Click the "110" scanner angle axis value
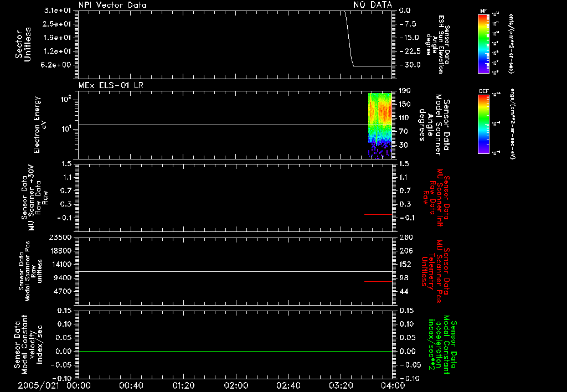 click(405, 118)
